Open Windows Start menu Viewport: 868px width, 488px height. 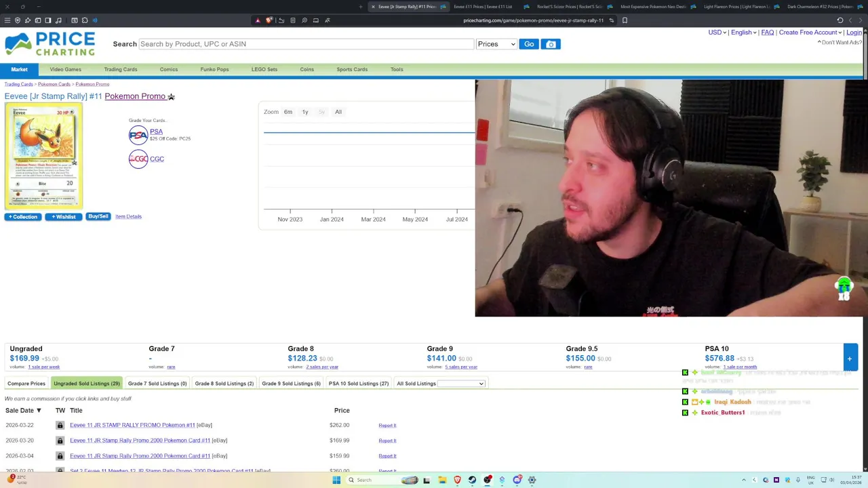tap(336, 480)
